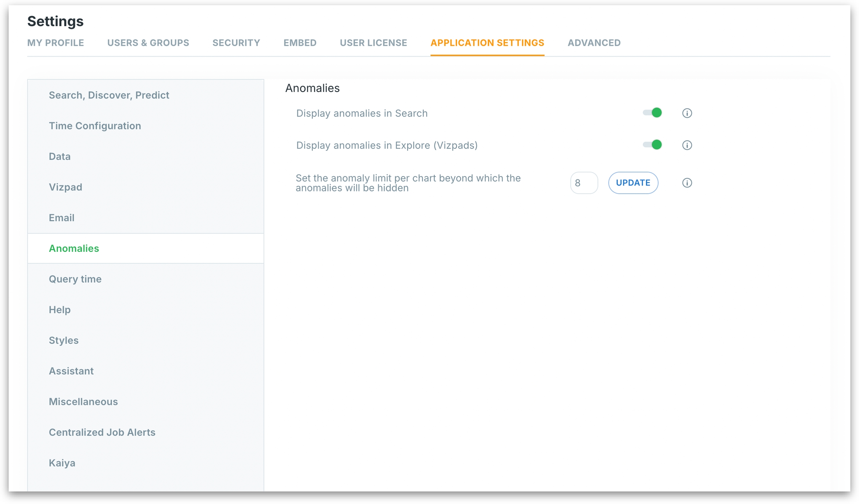859x504 pixels.
Task: Click info icon beside anomaly limit setting
Action: (687, 183)
